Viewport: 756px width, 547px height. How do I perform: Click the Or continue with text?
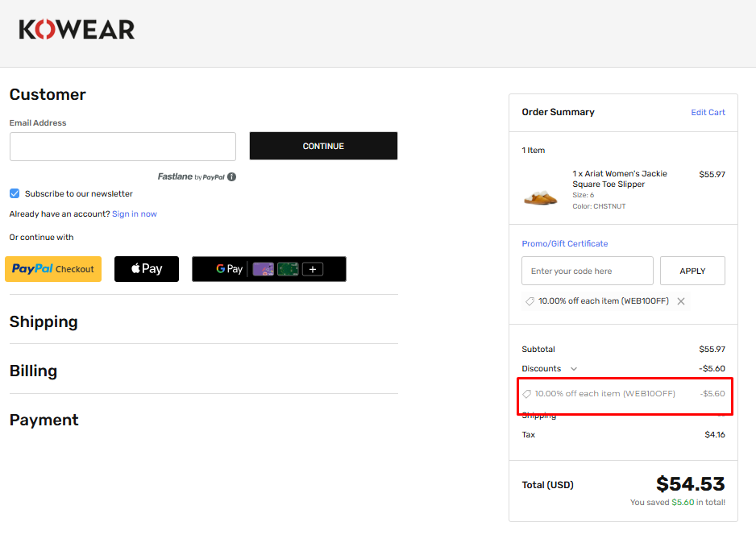(41, 237)
